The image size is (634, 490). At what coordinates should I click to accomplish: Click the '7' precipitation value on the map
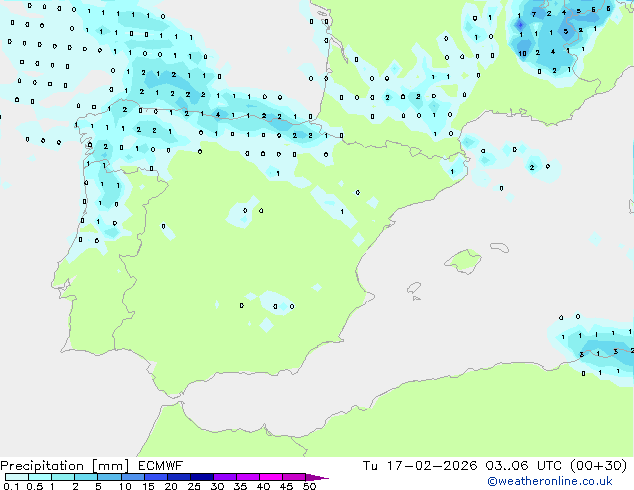pos(534,15)
